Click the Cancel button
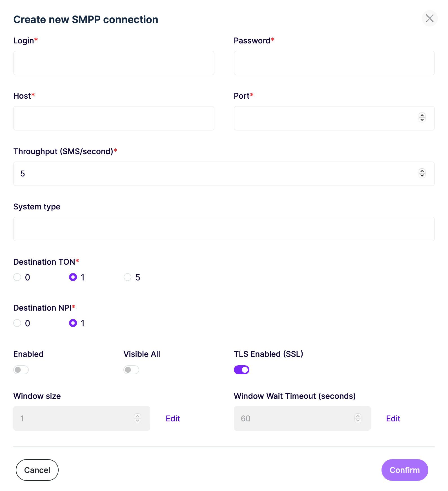448x491 pixels. click(x=37, y=470)
